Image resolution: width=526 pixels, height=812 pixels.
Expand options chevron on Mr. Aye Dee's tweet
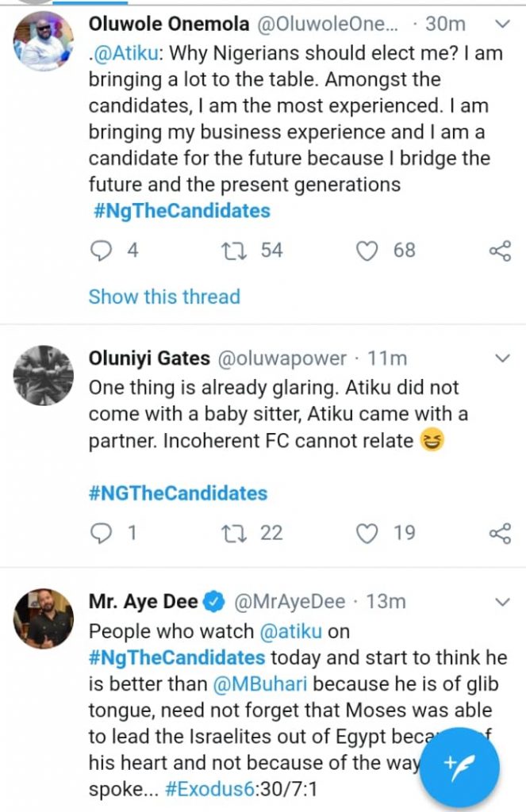501,603
